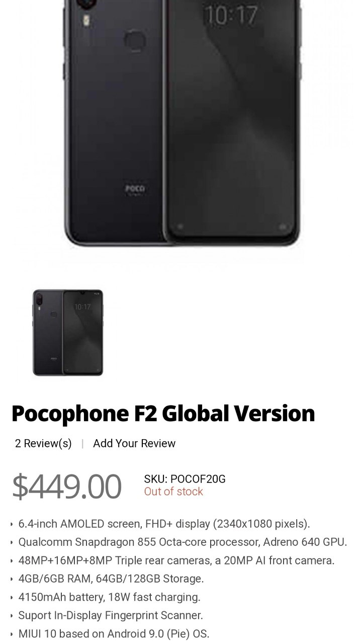The width and height of the screenshot is (363, 644).
Task: Select the $449.00 price text
Action: click(66, 486)
